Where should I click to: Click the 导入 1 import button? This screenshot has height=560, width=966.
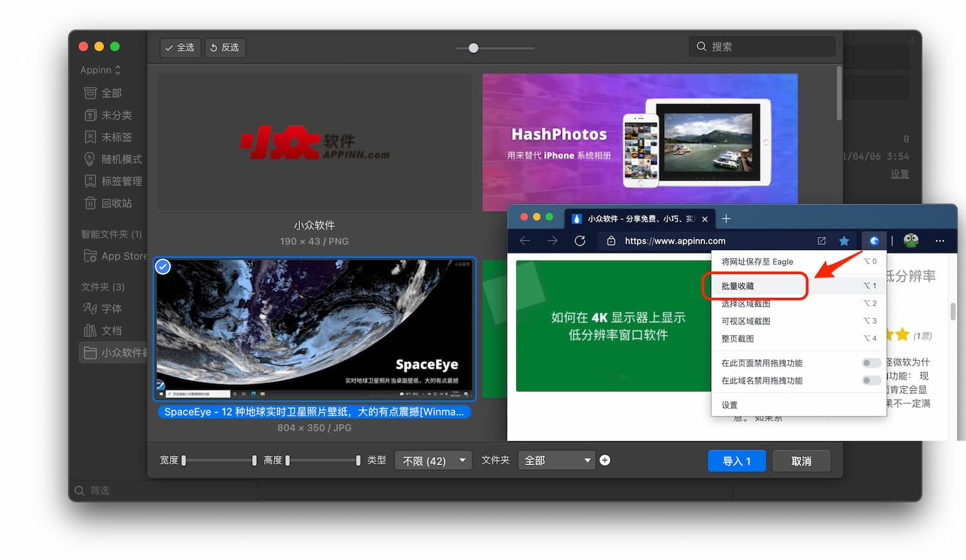pyautogui.click(x=736, y=460)
